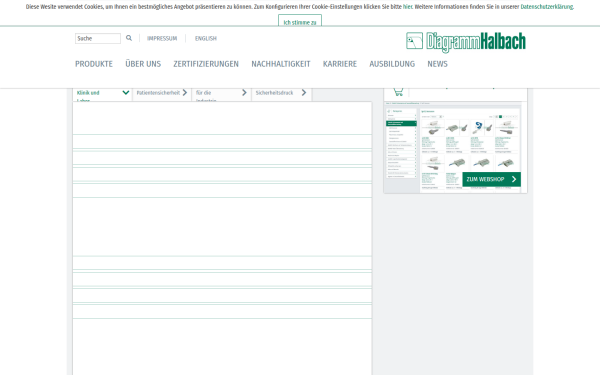The width and height of the screenshot is (600, 375).
Task: Expand the für die Industrie arrow
Action: [x=244, y=93]
